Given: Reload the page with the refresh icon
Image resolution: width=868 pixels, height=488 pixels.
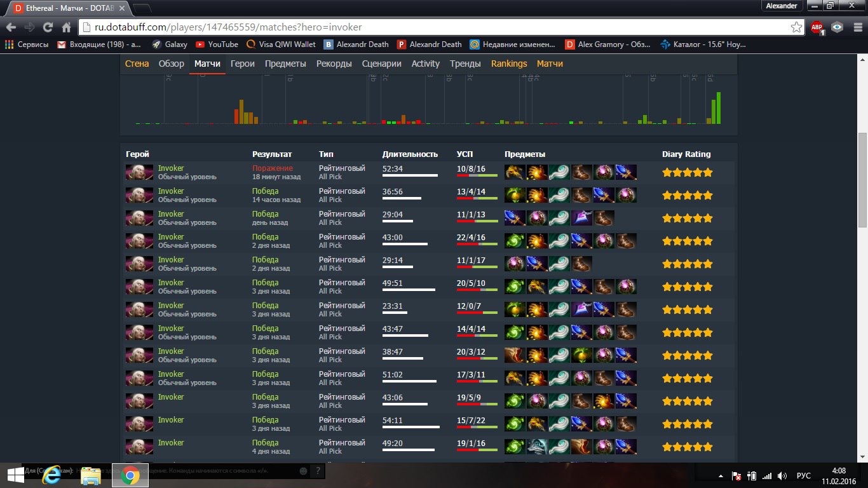Looking at the screenshot, I should coord(48,27).
